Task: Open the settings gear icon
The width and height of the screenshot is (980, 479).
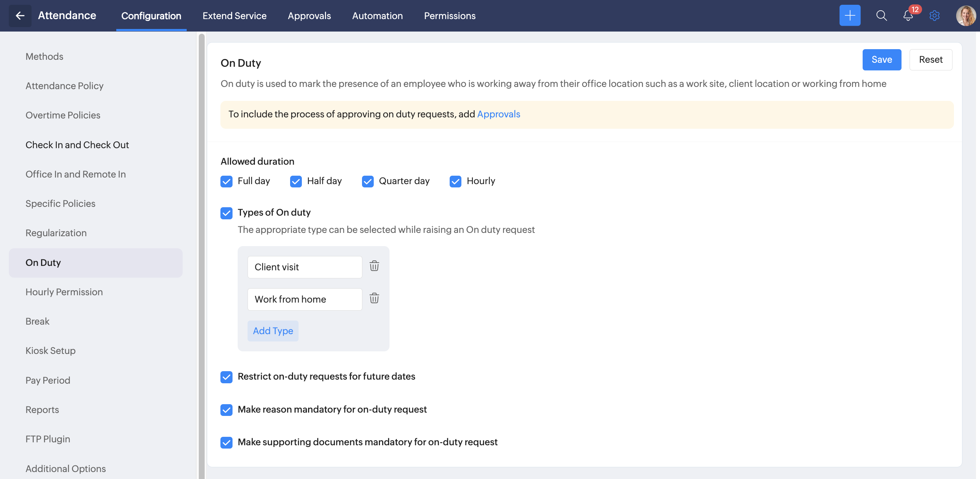Action: 935,16
